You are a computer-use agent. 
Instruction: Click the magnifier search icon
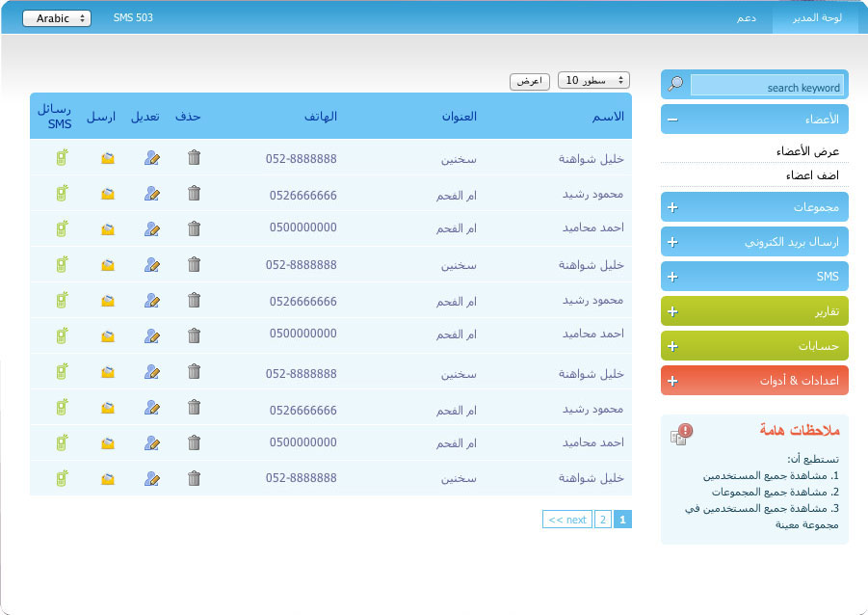(675, 85)
